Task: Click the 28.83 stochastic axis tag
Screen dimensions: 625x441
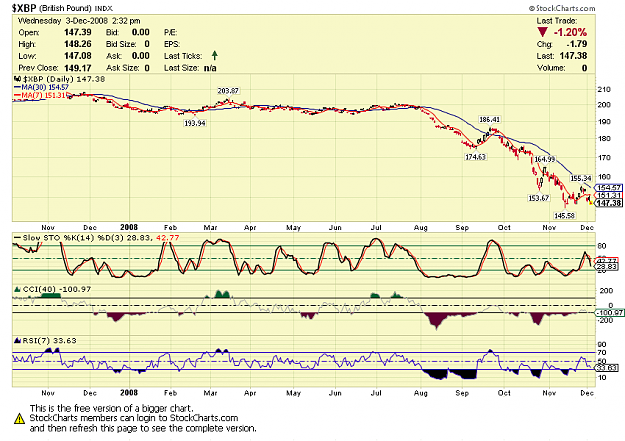Action: tap(607, 267)
